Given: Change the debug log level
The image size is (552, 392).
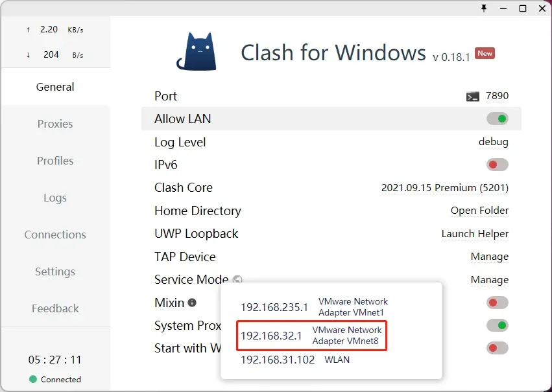Looking at the screenshot, I should (x=493, y=142).
